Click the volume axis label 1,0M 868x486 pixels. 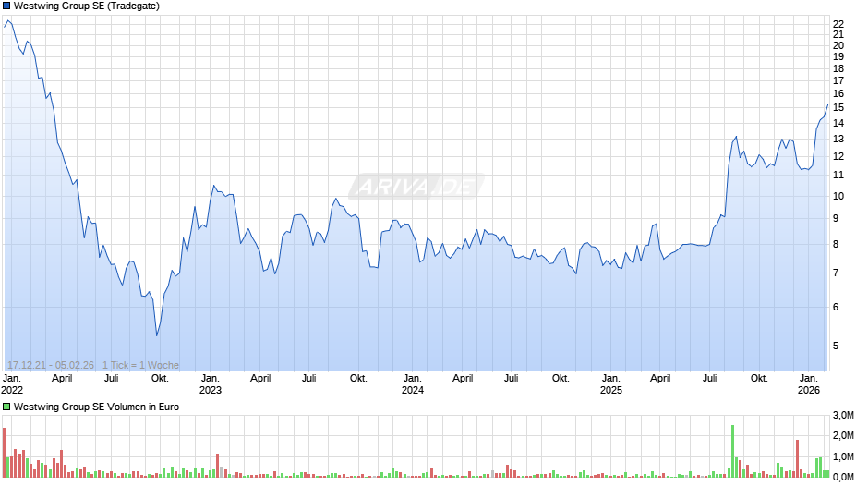click(x=843, y=456)
